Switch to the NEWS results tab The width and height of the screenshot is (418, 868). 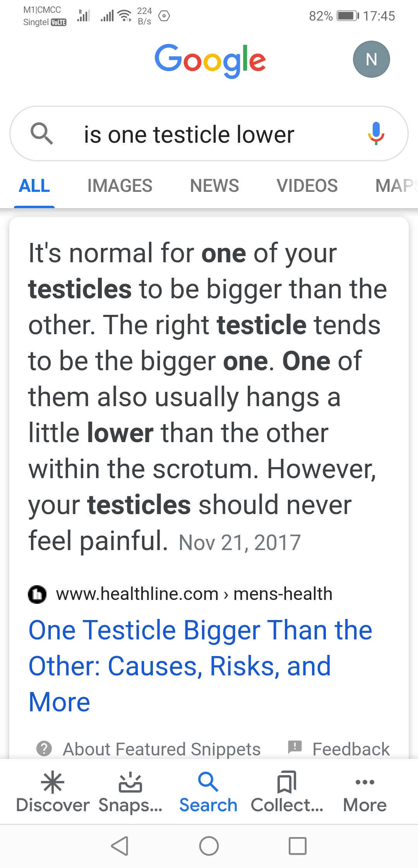[x=214, y=186]
